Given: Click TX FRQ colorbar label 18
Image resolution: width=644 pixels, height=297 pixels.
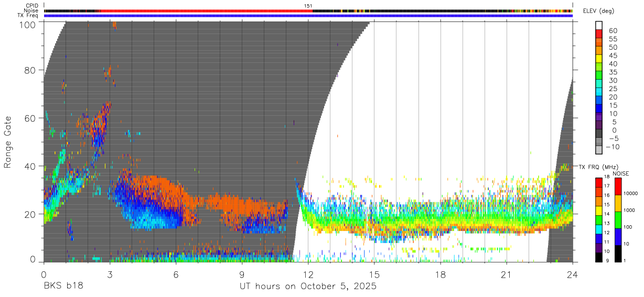Looking at the screenshot, I should 606,177.
